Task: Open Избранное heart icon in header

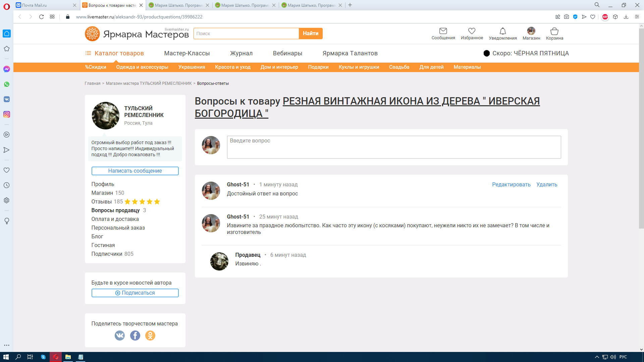Action: (472, 31)
